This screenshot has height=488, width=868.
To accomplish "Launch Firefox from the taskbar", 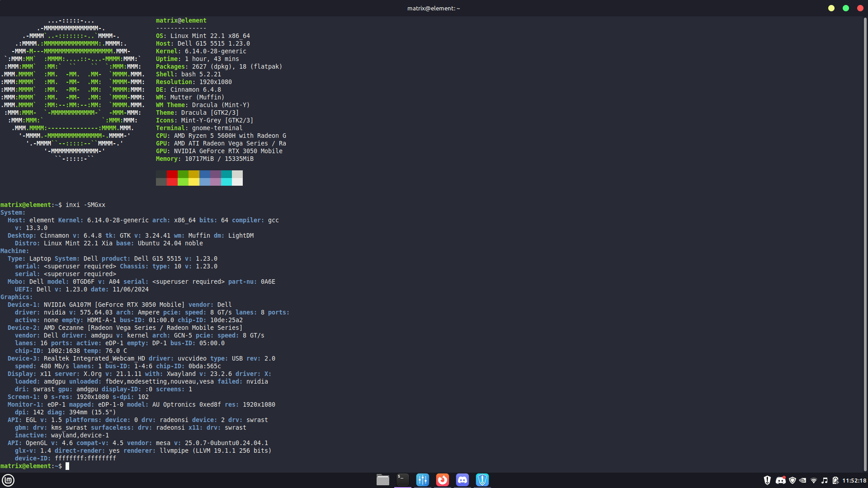I will click(x=443, y=480).
